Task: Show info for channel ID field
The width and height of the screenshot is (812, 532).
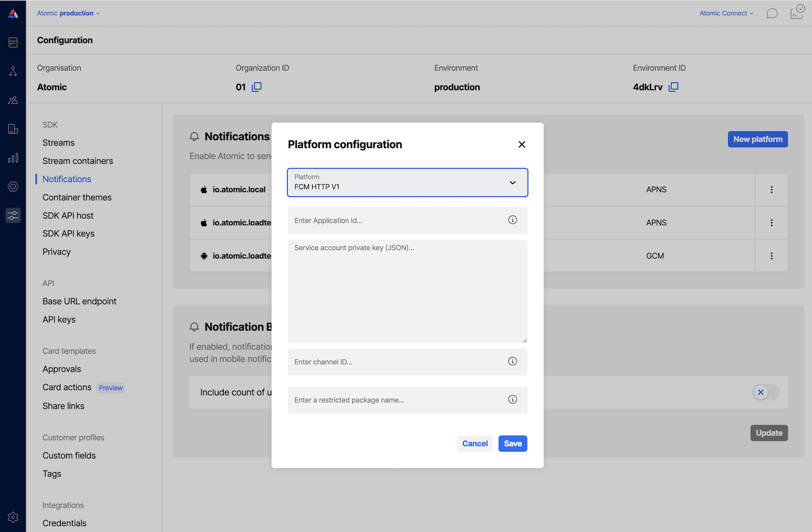Action: tap(513, 361)
